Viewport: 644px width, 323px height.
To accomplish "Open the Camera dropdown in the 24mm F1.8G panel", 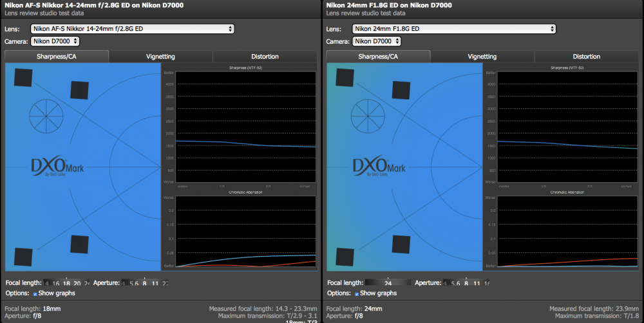I will (x=376, y=41).
